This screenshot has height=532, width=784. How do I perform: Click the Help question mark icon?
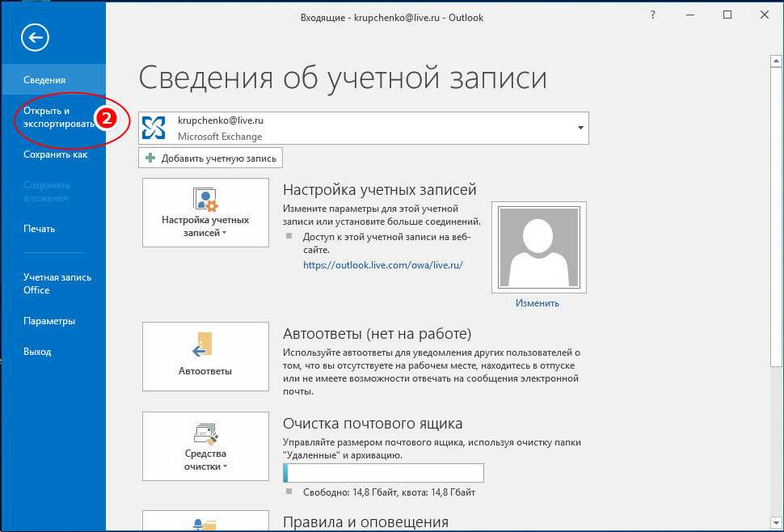(653, 15)
